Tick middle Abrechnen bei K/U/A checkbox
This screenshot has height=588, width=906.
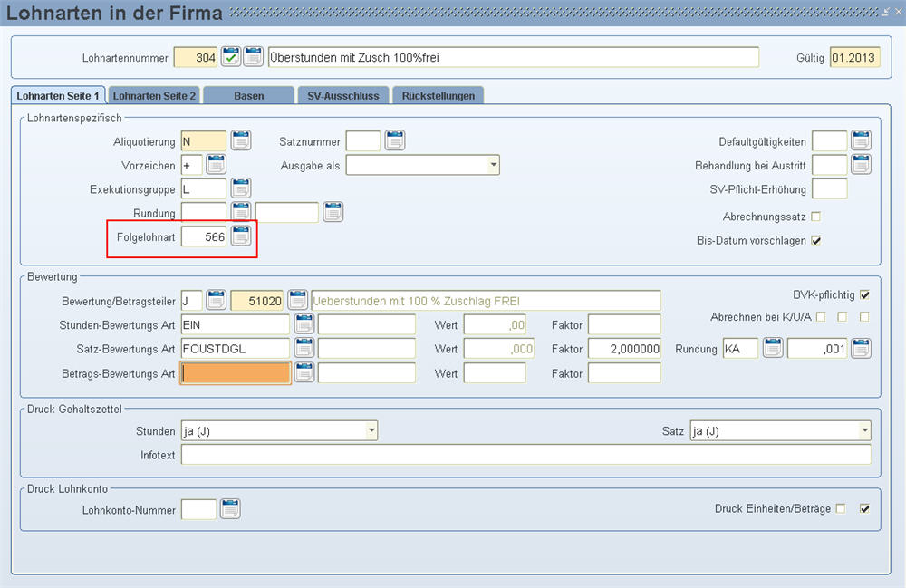[843, 317]
